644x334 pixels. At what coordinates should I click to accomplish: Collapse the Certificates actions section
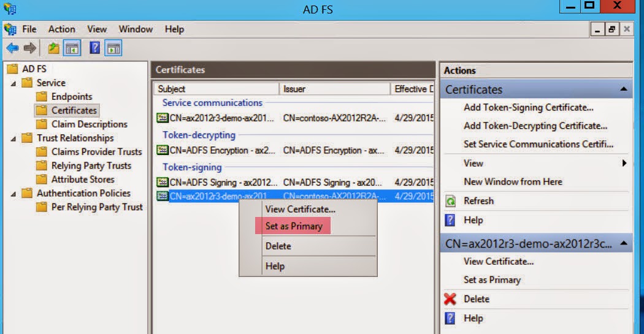coord(624,89)
